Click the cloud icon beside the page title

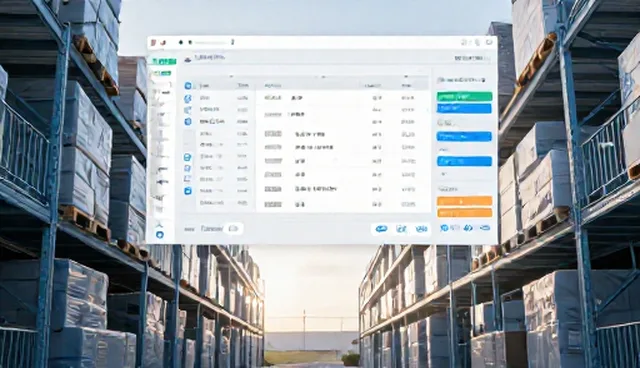click(187, 60)
